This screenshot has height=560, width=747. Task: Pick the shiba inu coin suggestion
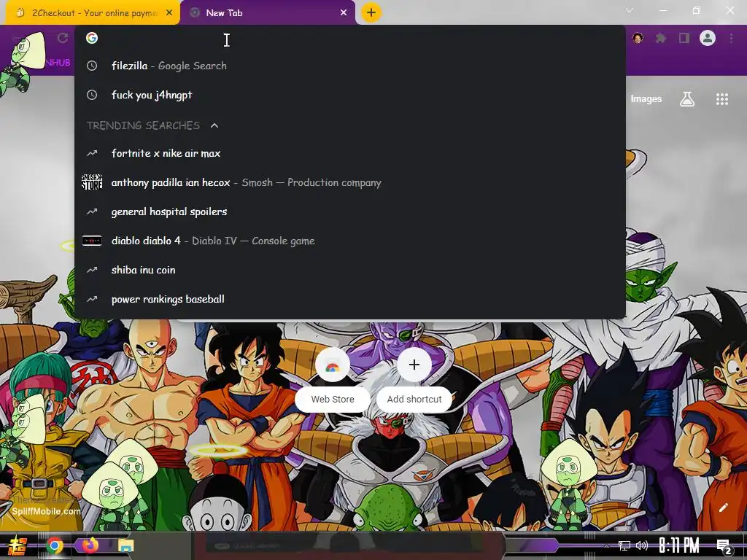pos(349,270)
